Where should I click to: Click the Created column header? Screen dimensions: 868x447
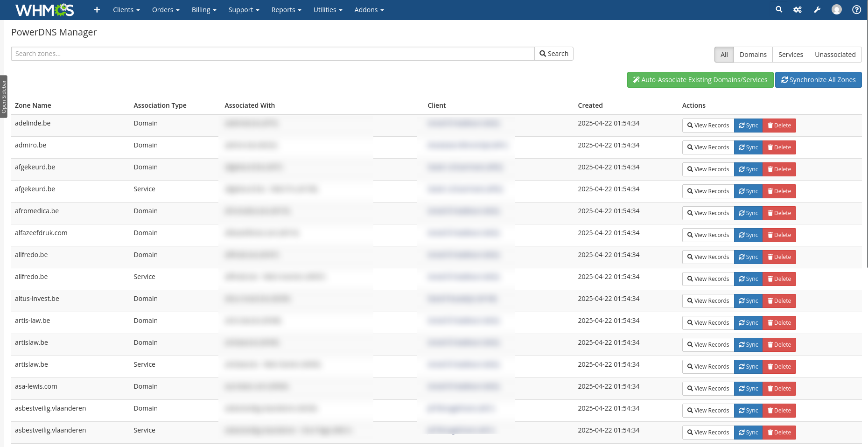[590, 105]
